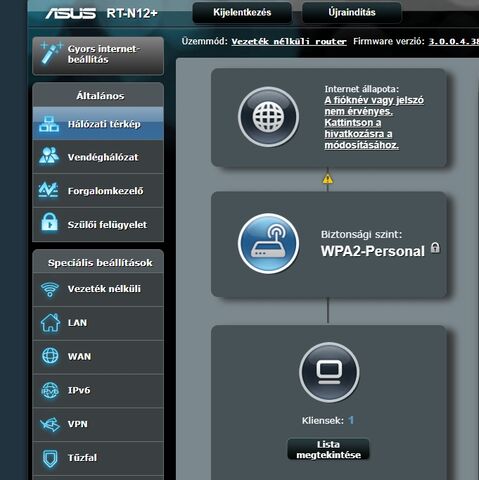
Task: Click the parental control padlock icon
Action: [49, 222]
